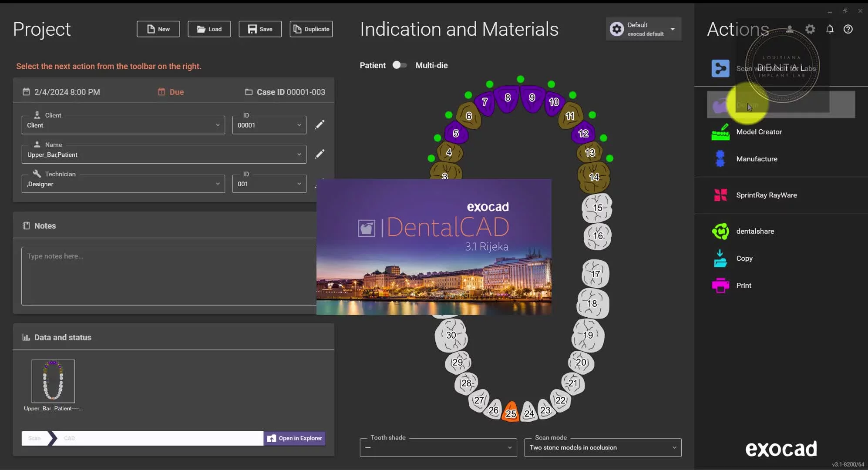Open the Upper_Bar_Patient scene thumbnail
The height and width of the screenshot is (470, 868).
coord(53,381)
